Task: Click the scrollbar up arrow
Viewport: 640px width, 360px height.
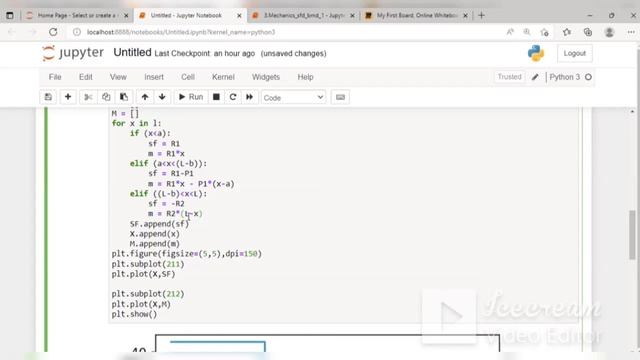Action: click(x=632, y=111)
